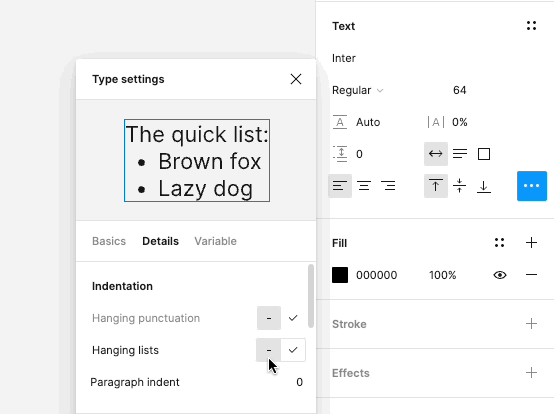554x414 pixels.
Task: Open type details three-dots button
Action: 532,186
